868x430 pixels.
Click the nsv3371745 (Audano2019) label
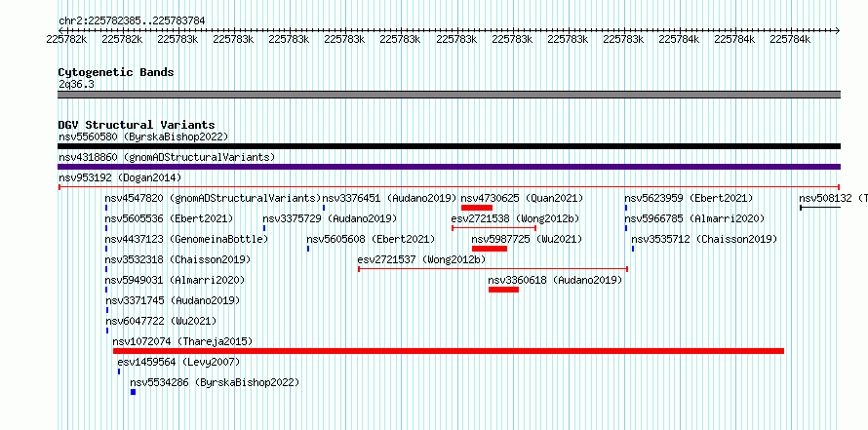click(x=173, y=300)
